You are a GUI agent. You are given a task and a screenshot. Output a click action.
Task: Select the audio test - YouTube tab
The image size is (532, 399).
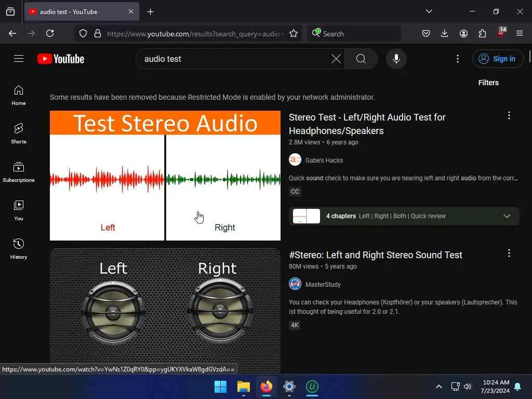pos(82,11)
